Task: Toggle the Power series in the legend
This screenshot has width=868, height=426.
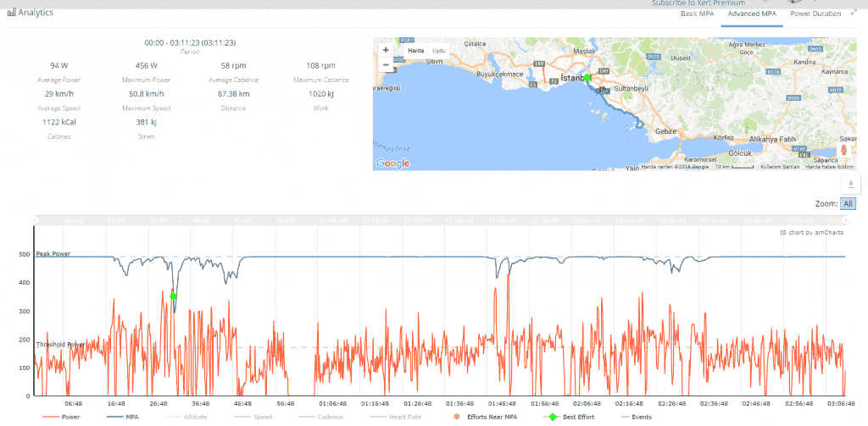Action: pyautogui.click(x=63, y=418)
